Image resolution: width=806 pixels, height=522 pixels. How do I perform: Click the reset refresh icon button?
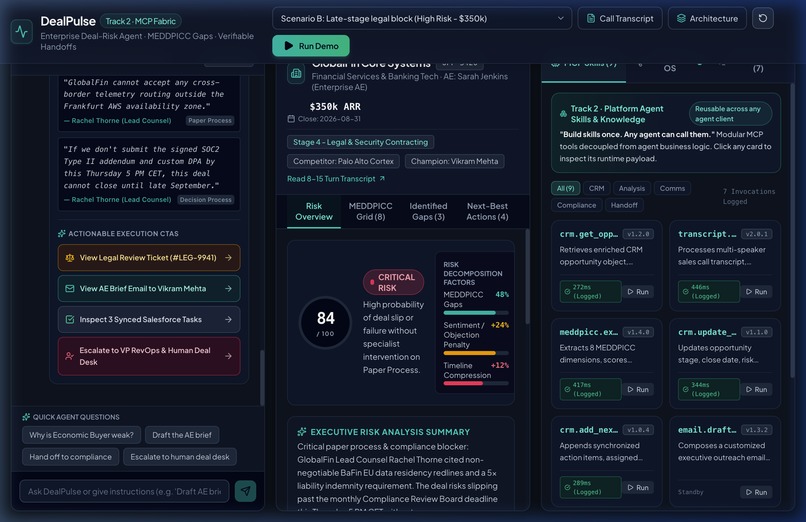pyautogui.click(x=763, y=18)
